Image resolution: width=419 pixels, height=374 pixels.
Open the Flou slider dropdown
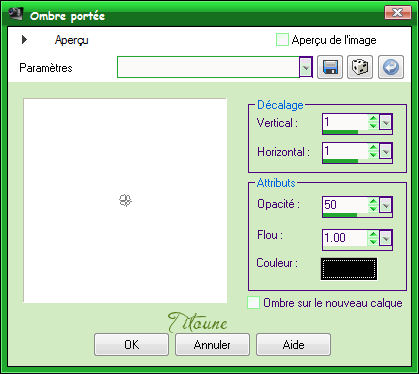click(386, 238)
